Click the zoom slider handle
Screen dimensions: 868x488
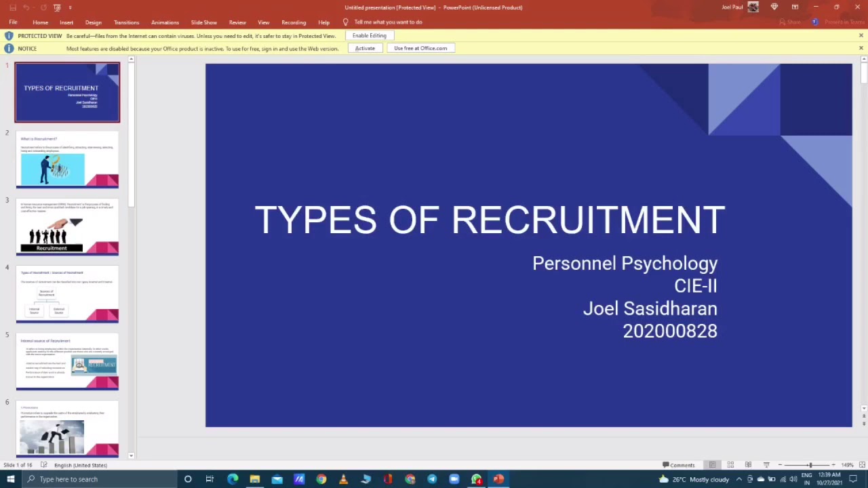[x=810, y=465]
